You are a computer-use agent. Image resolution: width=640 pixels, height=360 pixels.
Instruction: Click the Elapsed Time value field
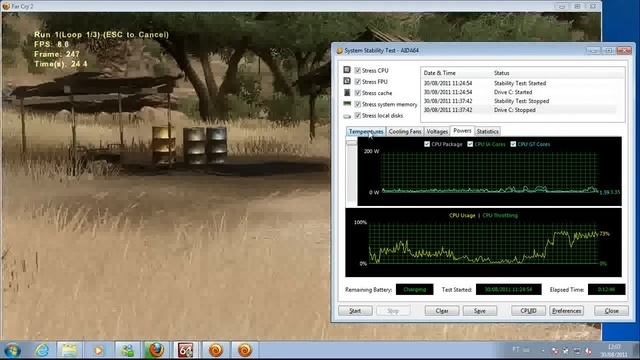coord(606,289)
